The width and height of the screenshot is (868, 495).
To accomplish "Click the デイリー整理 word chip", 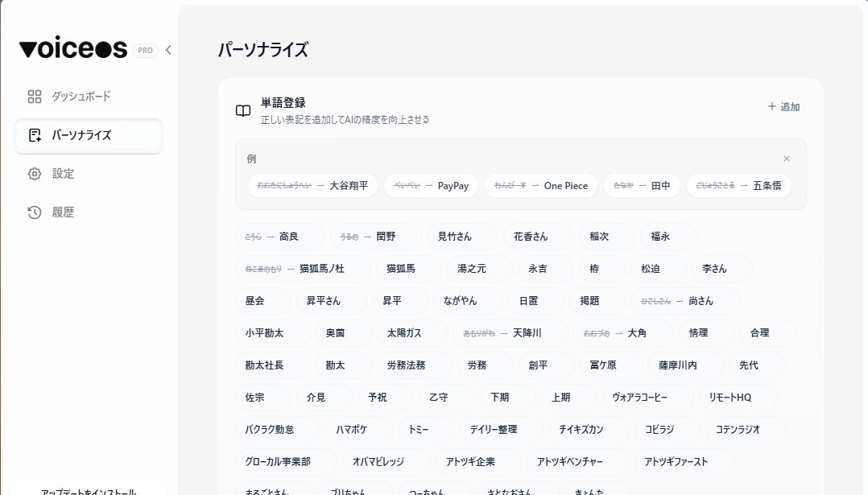I will 502,429.
